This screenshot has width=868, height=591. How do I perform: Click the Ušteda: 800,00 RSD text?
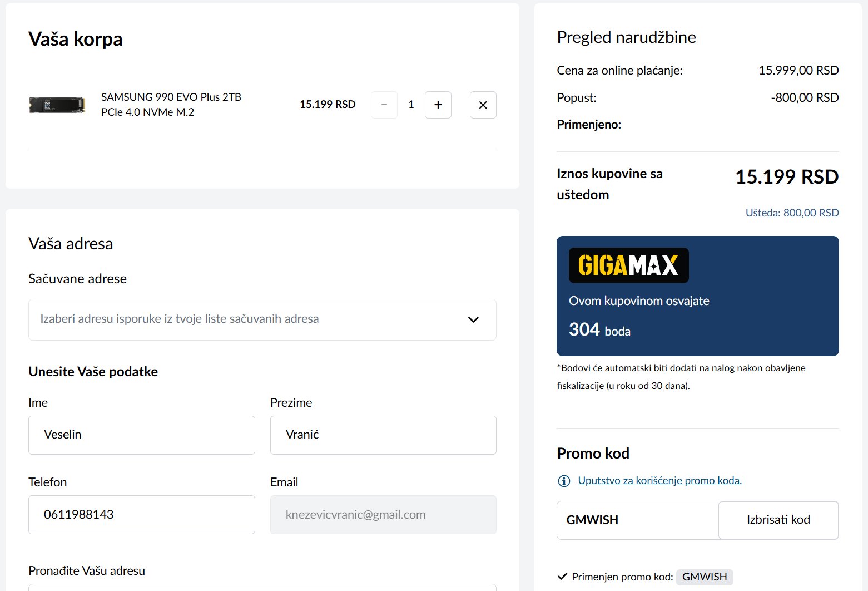792,213
